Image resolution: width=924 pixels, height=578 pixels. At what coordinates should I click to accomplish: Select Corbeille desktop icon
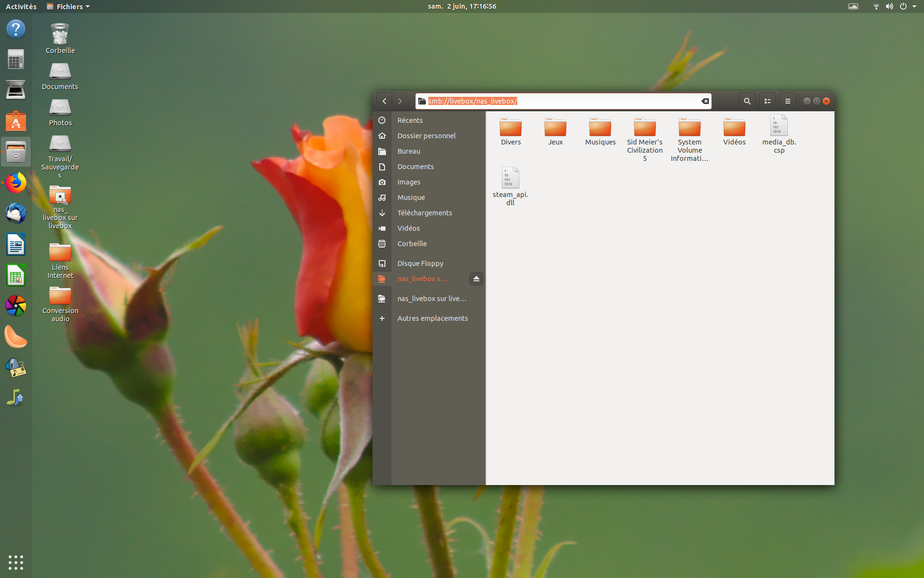(60, 39)
